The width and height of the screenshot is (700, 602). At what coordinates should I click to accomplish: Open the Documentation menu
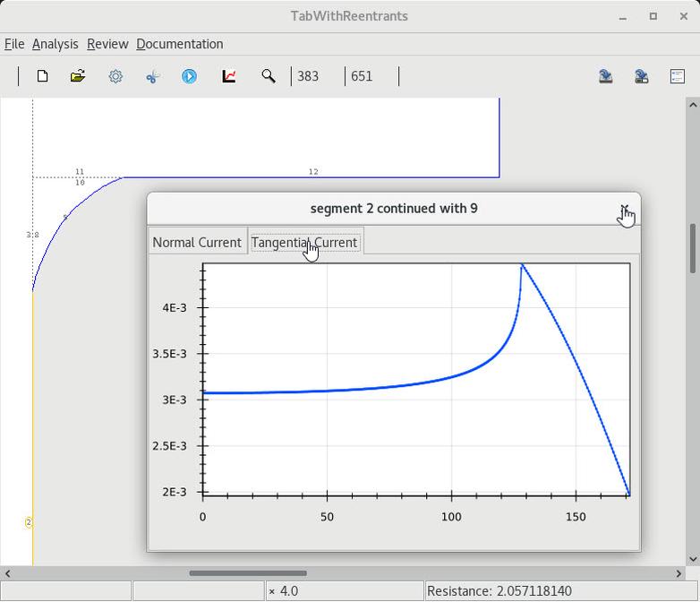click(x=180, y=44)
